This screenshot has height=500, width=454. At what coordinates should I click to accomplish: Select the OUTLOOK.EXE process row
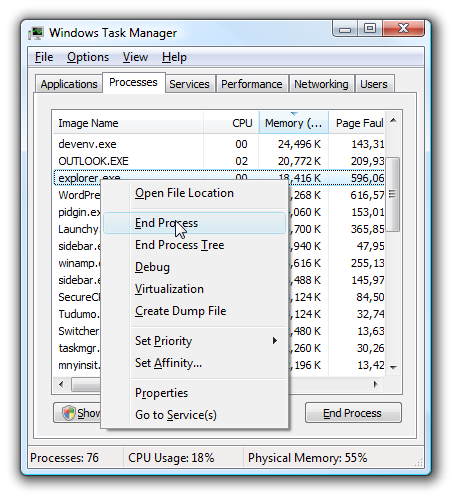tap(219, 161)
